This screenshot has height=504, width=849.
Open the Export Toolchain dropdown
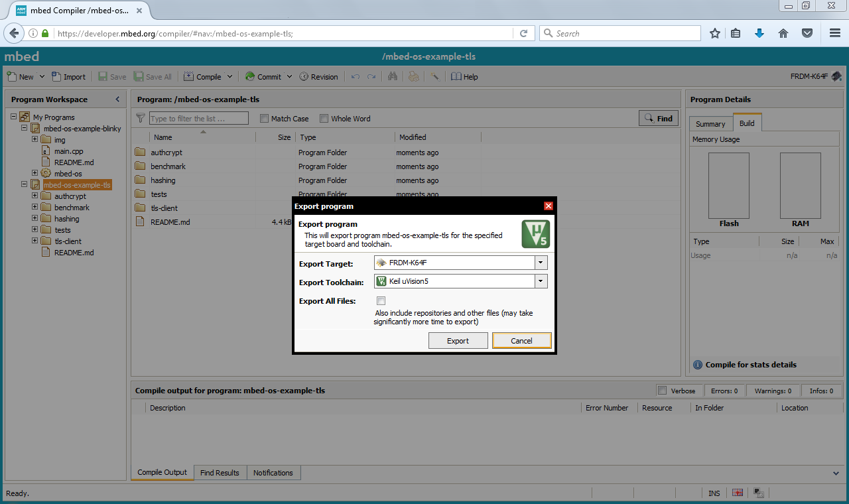[541, 281]
